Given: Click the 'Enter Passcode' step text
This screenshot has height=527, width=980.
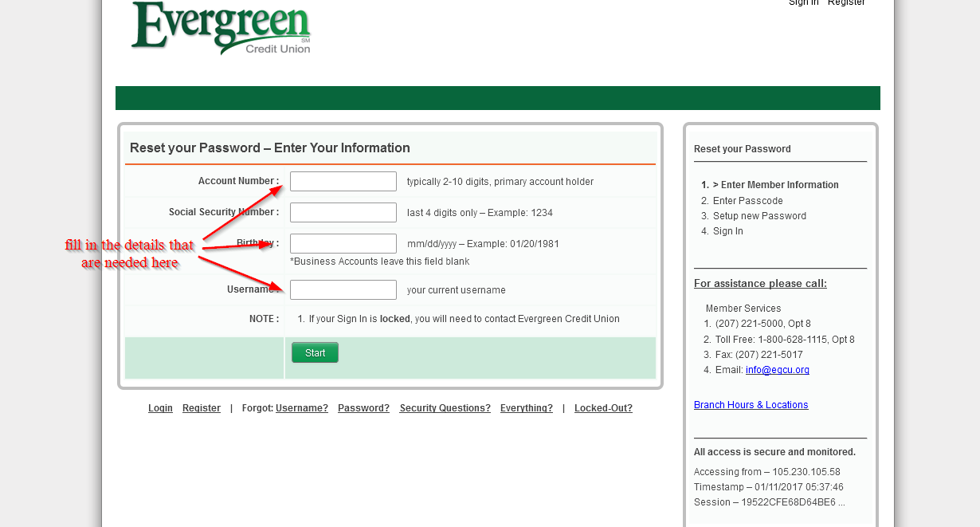Looking at the screenshot, I should click(748, 201).
